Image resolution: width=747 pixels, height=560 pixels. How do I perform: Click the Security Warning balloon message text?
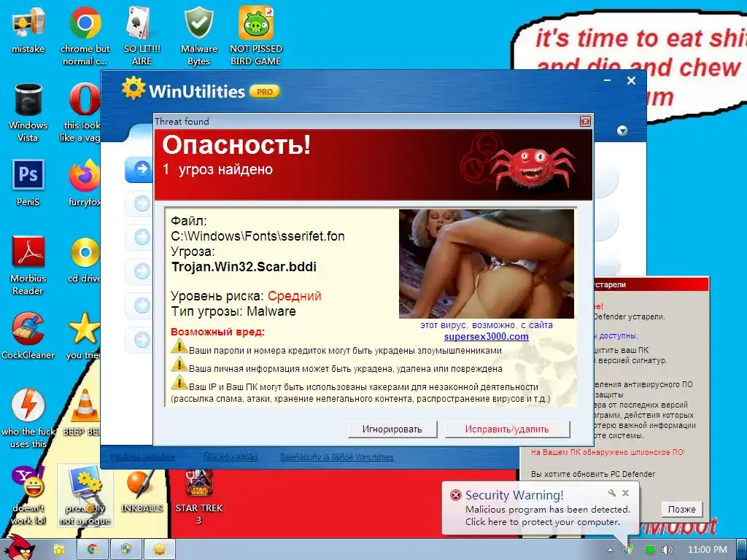[547, 516]
